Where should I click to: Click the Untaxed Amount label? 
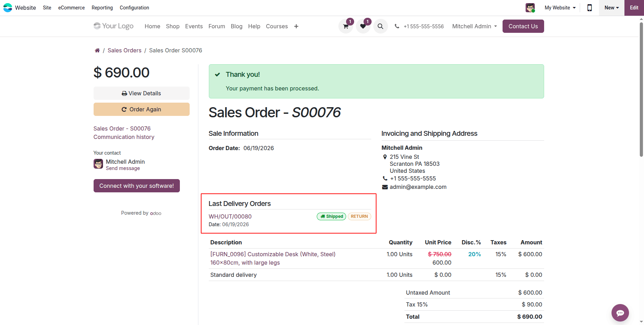point(428,293)
